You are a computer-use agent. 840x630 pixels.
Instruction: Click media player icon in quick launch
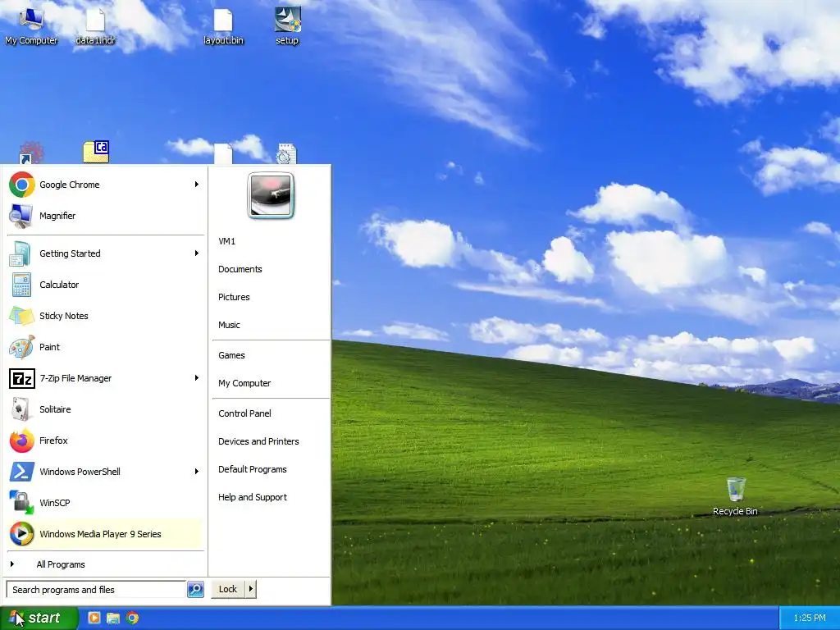point(94,618)
